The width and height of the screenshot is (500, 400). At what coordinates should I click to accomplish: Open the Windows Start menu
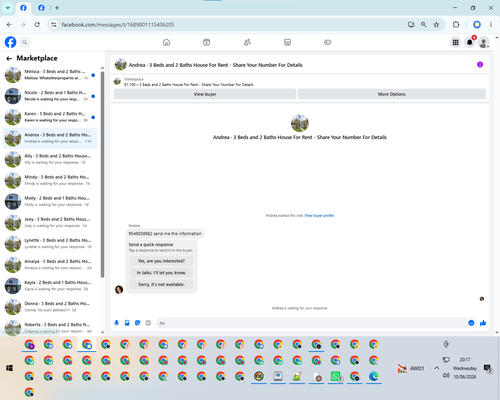[x=9, y=368]
